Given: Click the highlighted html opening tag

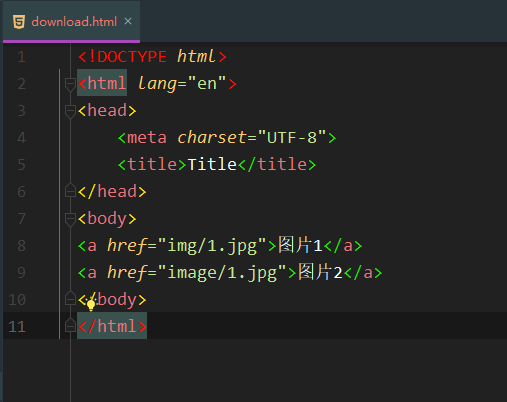Looking at the screenshot, I should 102,83.
